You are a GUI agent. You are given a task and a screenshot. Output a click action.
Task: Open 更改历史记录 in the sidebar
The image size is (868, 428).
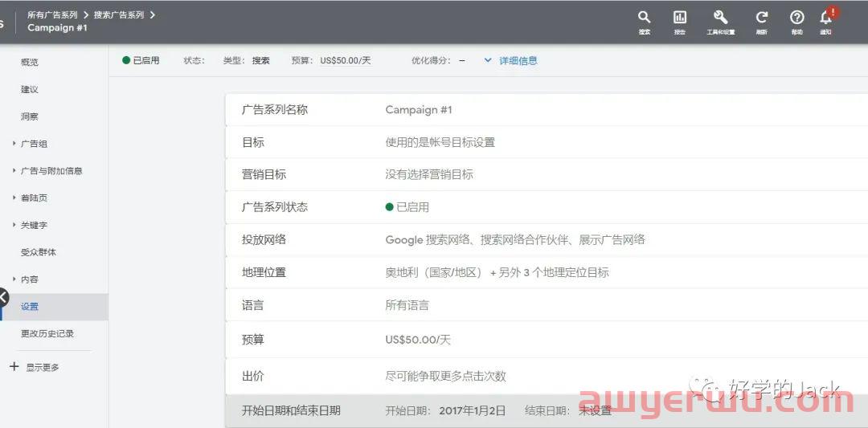(x=47, y=333)
